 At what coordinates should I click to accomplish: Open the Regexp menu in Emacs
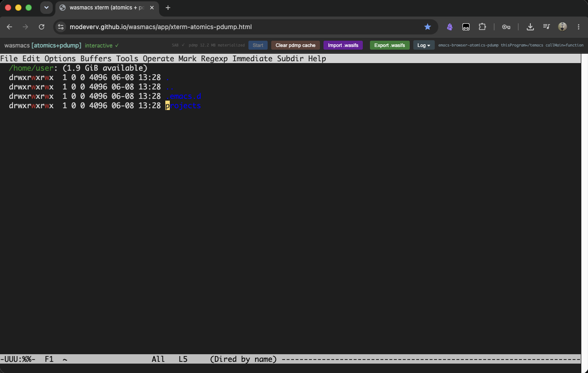tap(214, 59)
